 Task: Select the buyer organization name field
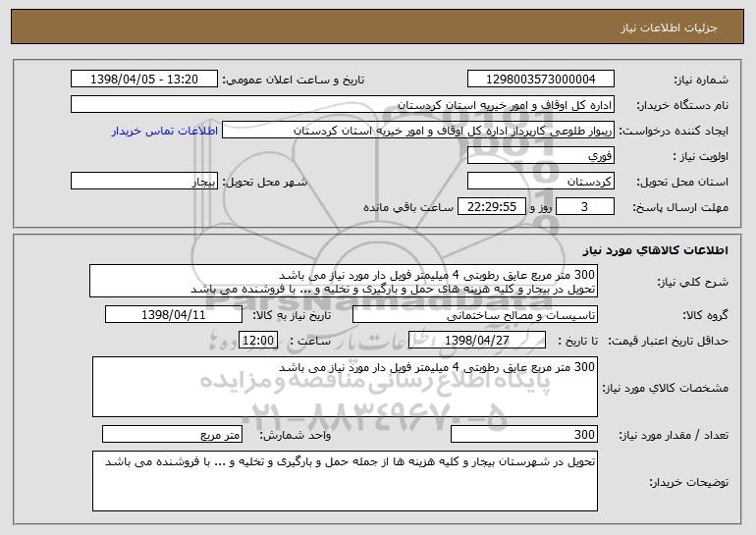click(343, 104)
